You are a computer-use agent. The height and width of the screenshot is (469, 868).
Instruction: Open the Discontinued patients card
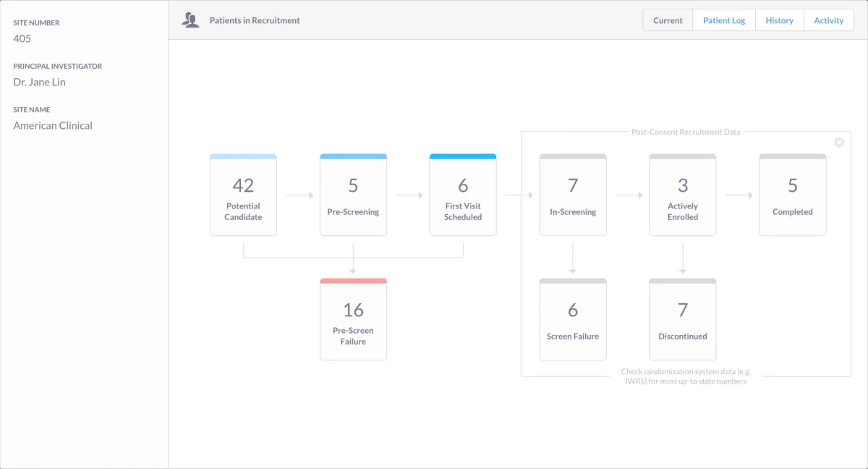683,320
